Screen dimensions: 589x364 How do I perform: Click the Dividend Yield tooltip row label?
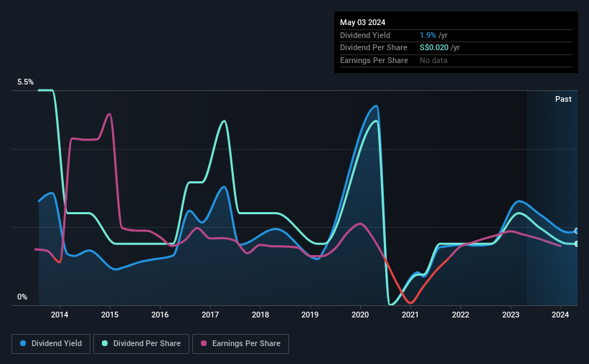click(365, 35)
